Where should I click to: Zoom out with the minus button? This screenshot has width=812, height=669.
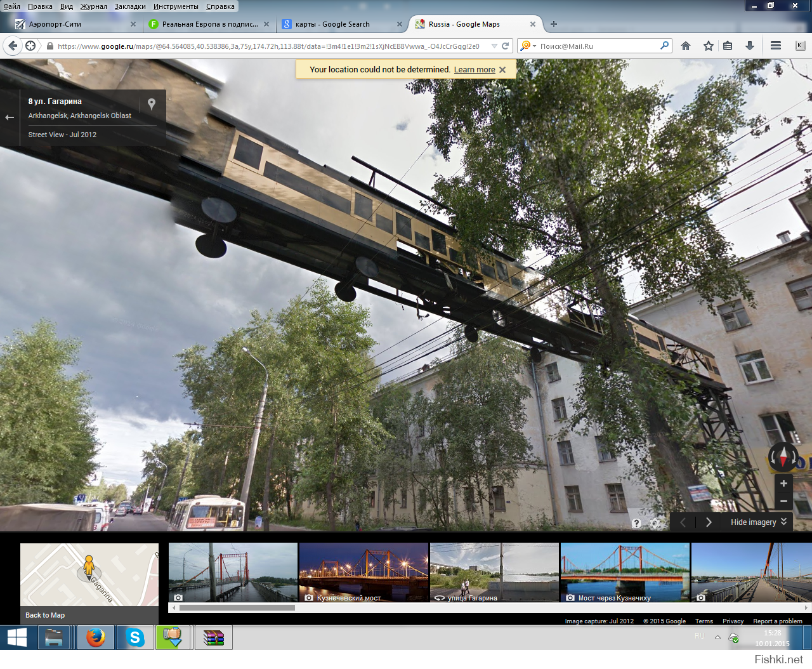coord(783,501)
